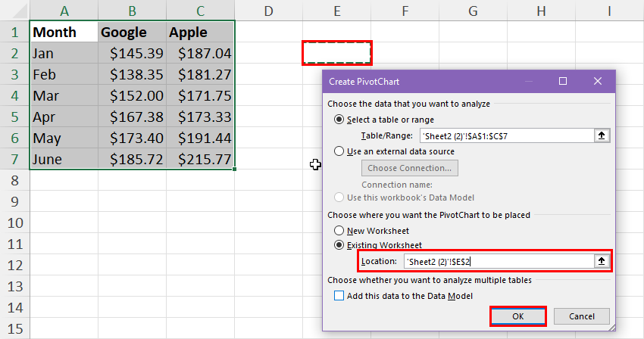
Task: Select column H header
Action: pos(541,11)
